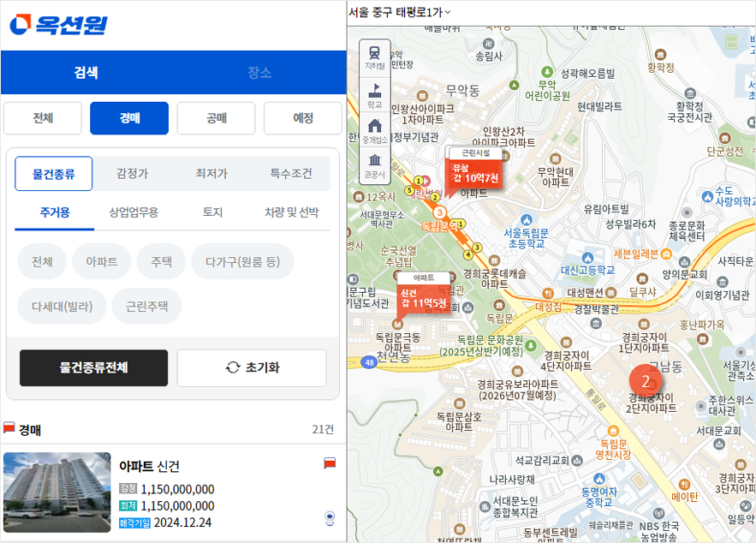
Task: Show real estate agencies (중개업소) on the map
Action: [374, 129]
